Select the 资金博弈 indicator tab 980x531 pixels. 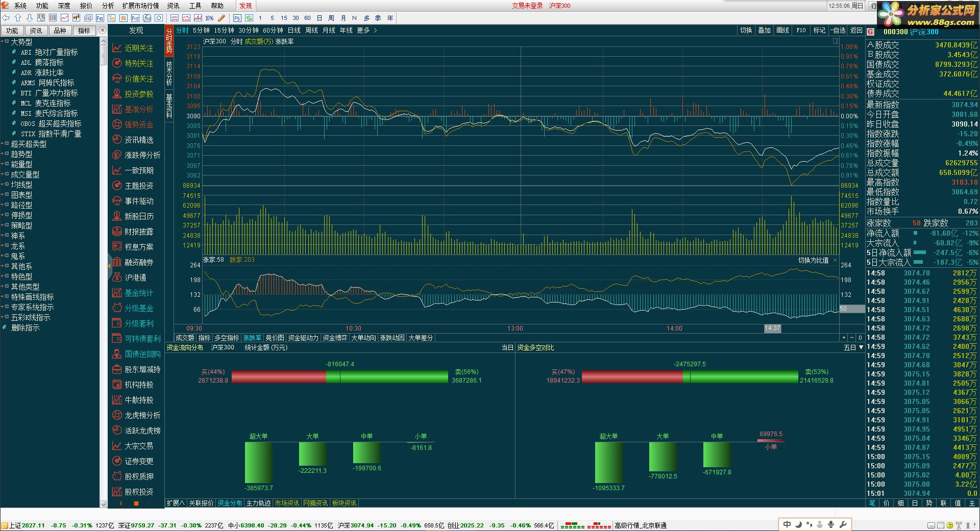tap(335, 338)
